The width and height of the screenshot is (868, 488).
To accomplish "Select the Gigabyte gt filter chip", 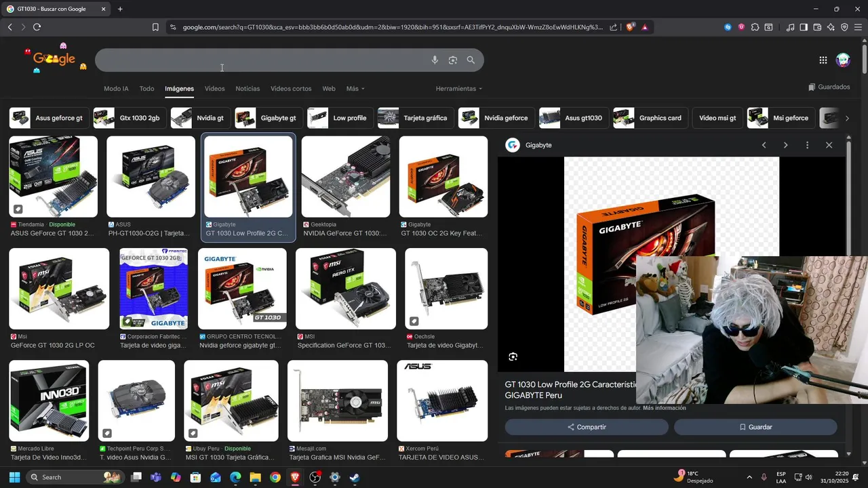I will coord(268,118).
